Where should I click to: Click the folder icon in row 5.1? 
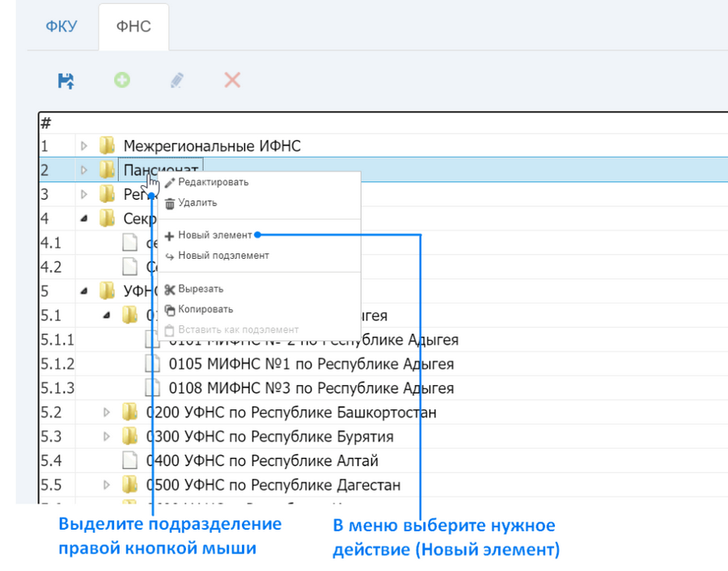(x=130, y=315)
